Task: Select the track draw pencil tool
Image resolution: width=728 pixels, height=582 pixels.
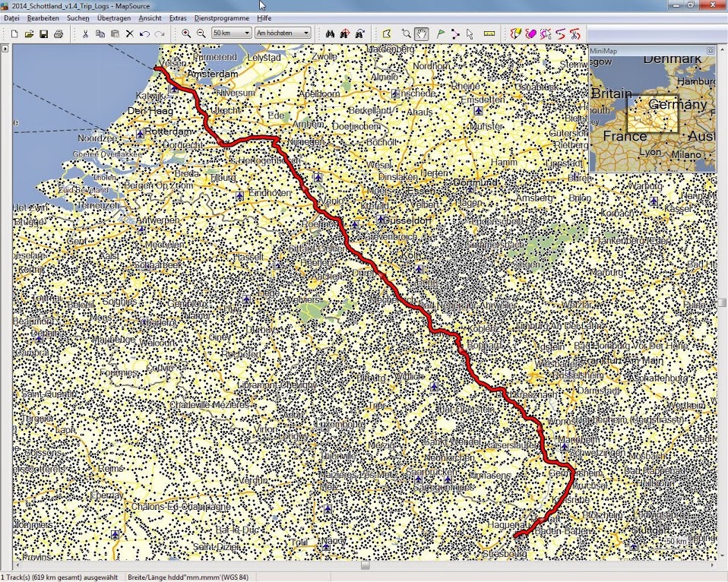Action: (516, 33)
